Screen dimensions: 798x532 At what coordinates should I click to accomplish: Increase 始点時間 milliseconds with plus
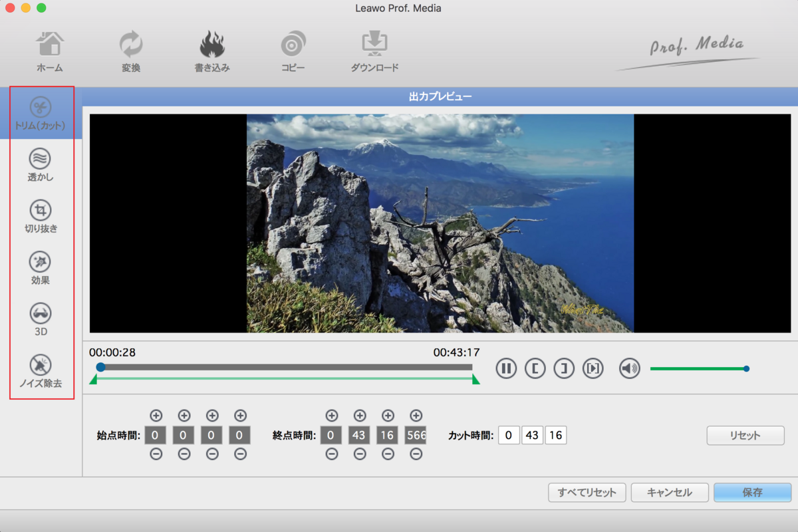coord(240,416)
